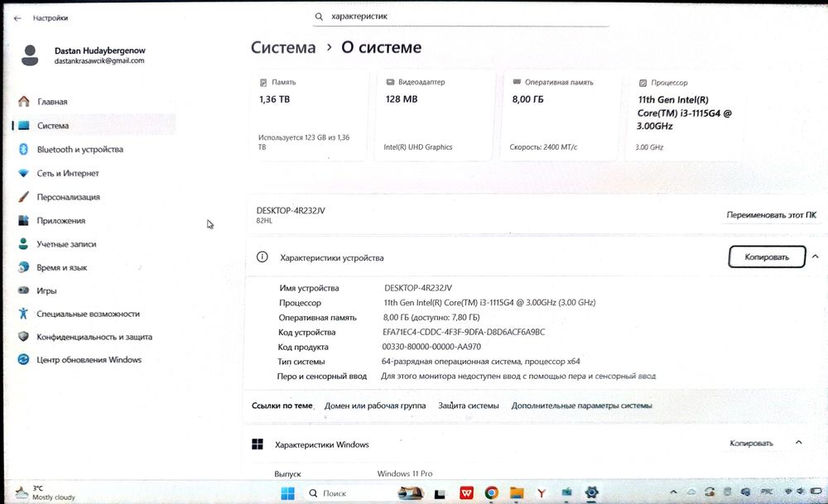Viewport: 828px width, 504px height.
Task: Click the Процессор i3-1115G4 card
Action: (686, 115)
